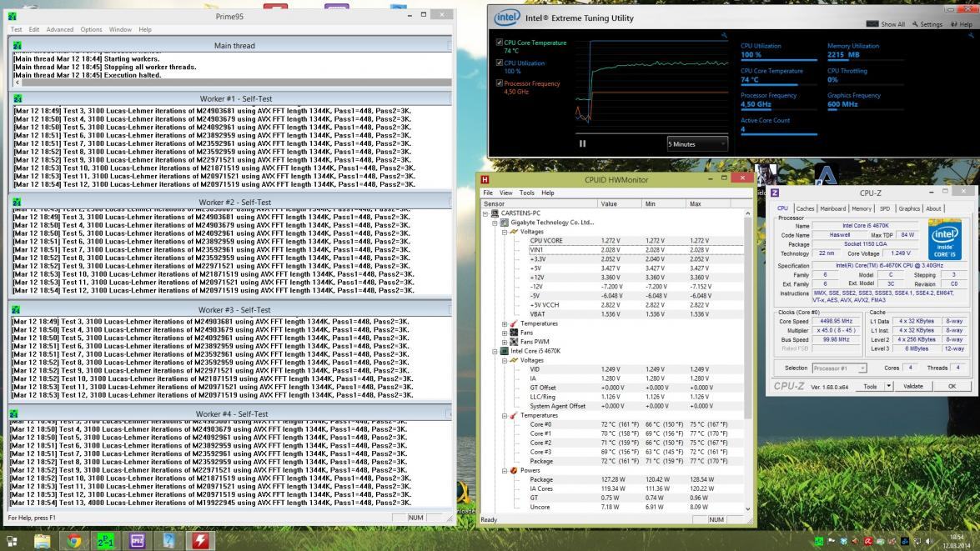Click the Action Center flag tray icon
This screenshot has width=980, height=551.
tap(832, 541)
